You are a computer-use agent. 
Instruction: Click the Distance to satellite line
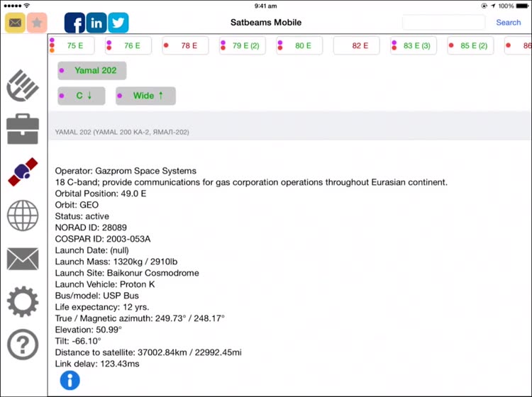(x=148, y=352)
